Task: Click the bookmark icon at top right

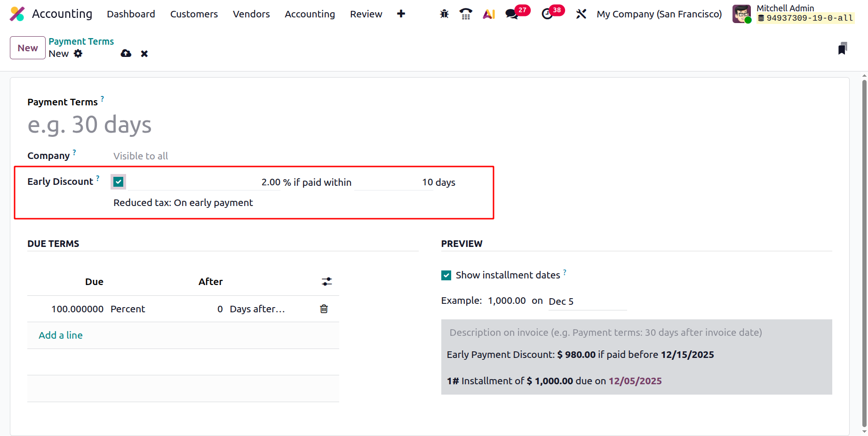Action: coord(842,48)
